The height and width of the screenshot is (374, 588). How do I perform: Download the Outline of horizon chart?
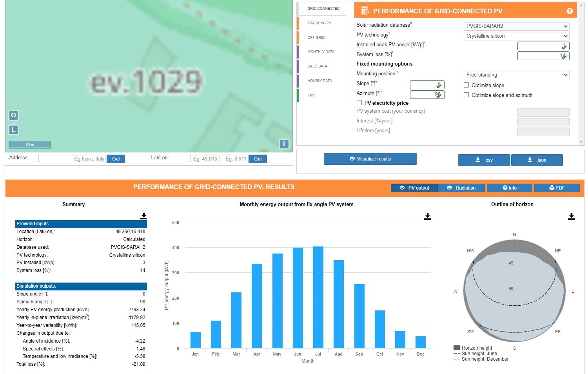click(572, 216)
